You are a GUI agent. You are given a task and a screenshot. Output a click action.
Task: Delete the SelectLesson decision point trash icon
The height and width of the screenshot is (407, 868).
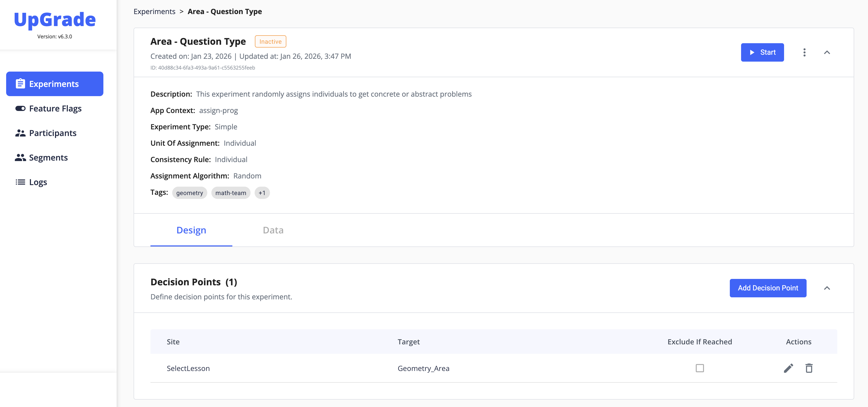point(809,368)
